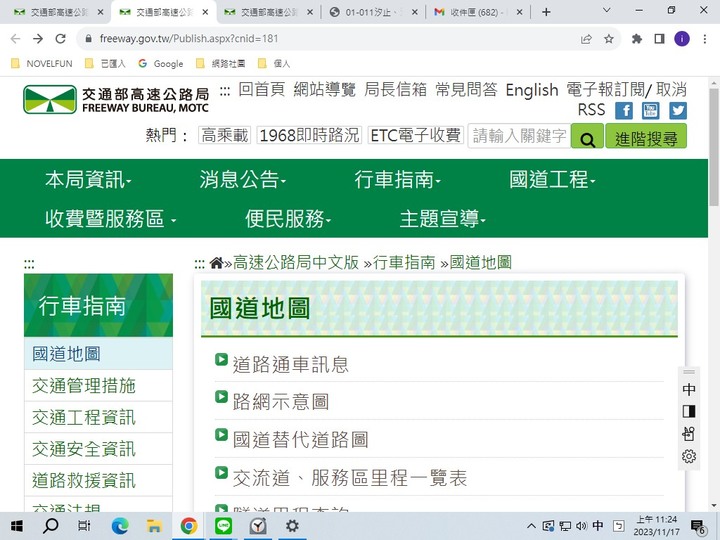Click the volume icon in system tray
This screenshot has height=540, width=720.
tap(581, 526)
